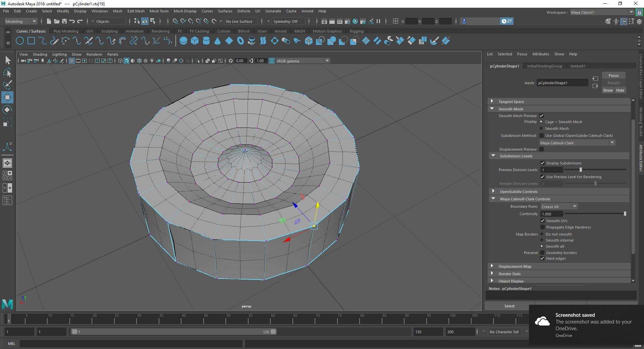Select the Lasso tool in the toolbox

click(7, 73)
